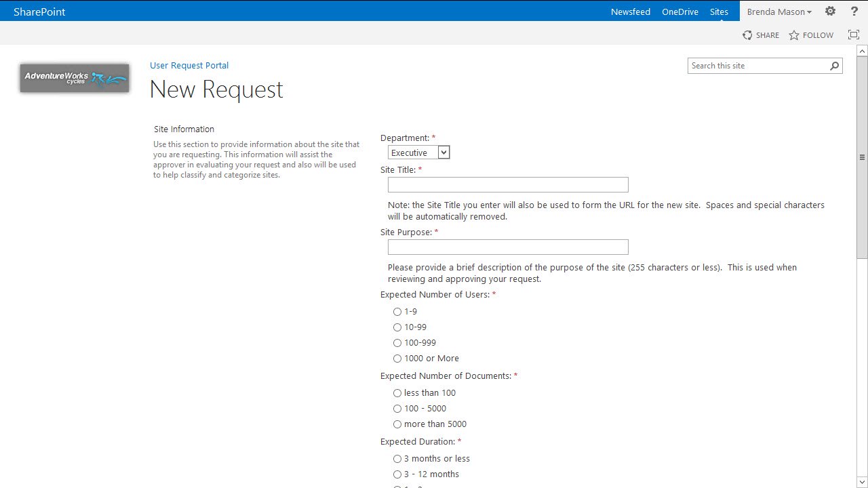Viewport: 868px width, 488px height.
Task: Click the Follow star icon
Action: click(794, 35)
